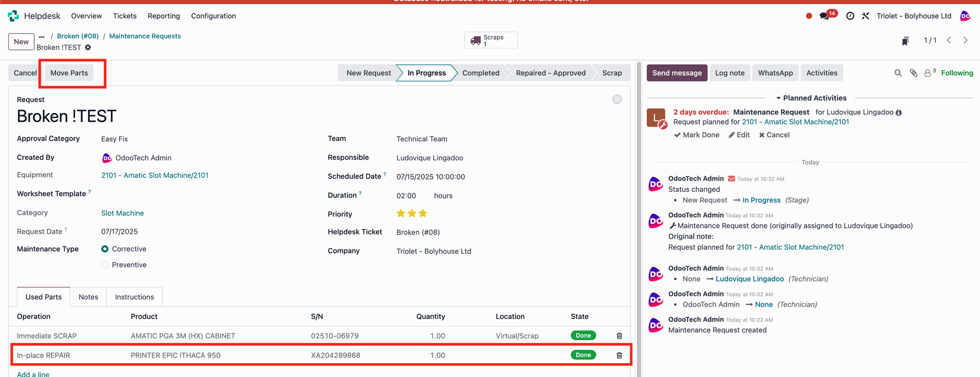Image resolution: width=980 pixels, height=377 pixels.
Task: Click the New button
Action: pos(21,42)
